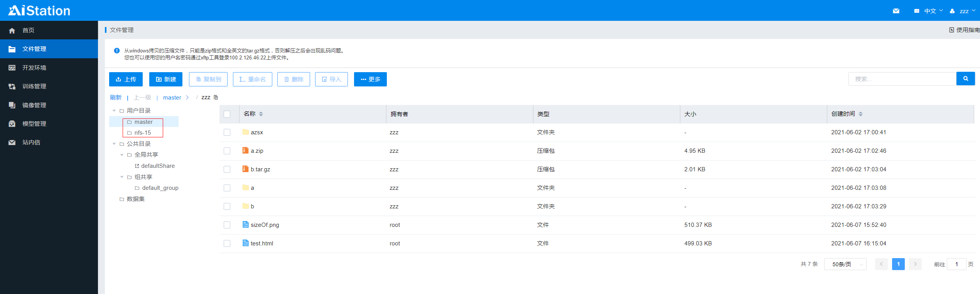
Task: Toggle the select-all header checkbox
Action: coord(227,114)
